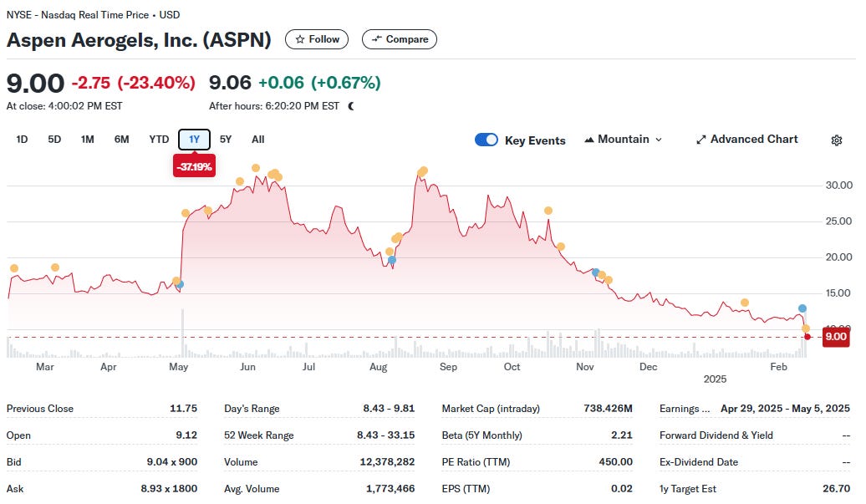Click the -2.75 (-23.40%) change text
Viewport: 866px width, 504px height.
pos(133,83)
